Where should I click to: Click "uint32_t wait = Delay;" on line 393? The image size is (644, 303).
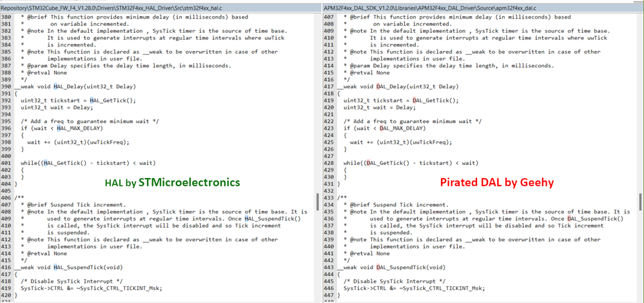click(x=57, y=108)
